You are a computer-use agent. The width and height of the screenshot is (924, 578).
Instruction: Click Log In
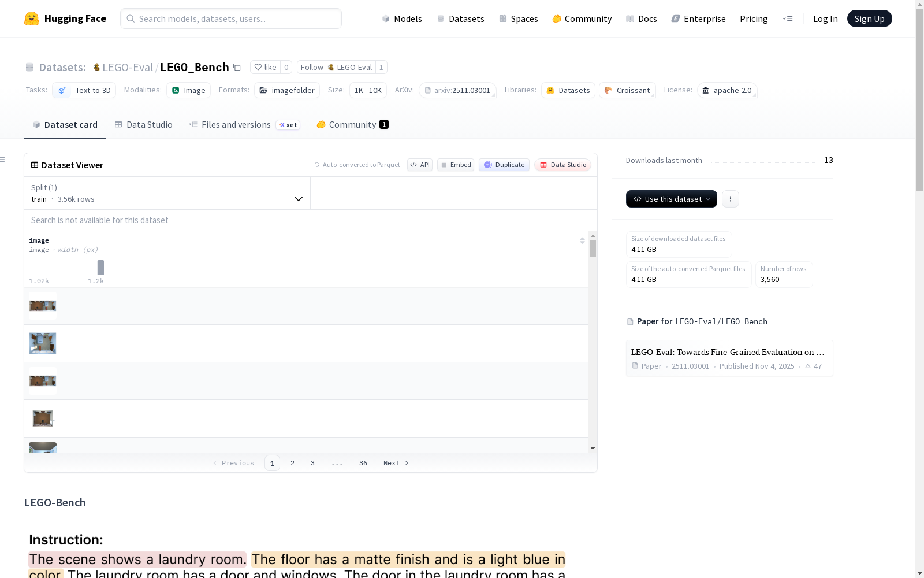coord(825,18)
